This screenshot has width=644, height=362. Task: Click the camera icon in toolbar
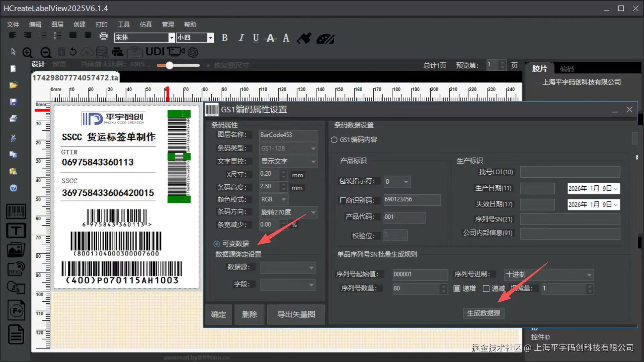[x=176, y=52]
